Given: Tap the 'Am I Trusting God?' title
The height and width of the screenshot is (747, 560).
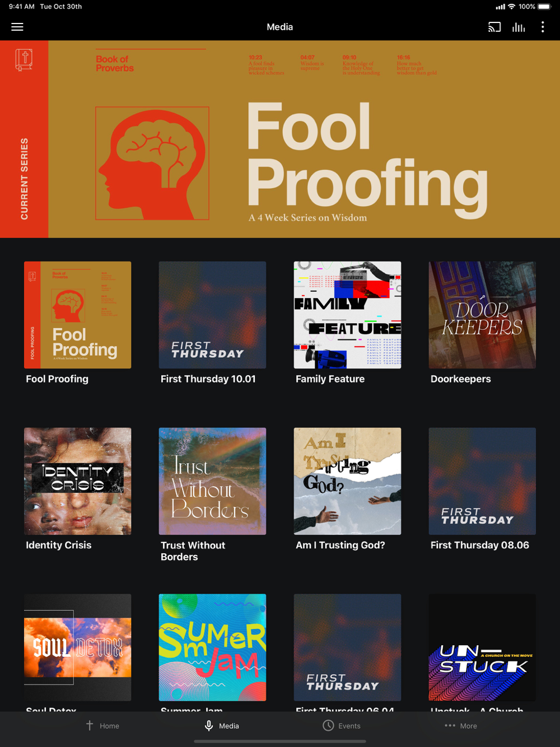Looking at the screenshot, I should [340, 545].
